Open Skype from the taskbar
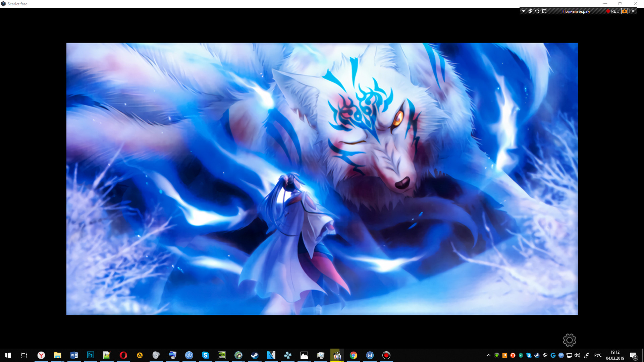 206,355
